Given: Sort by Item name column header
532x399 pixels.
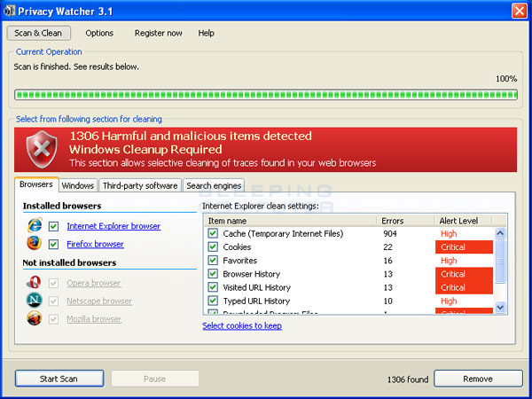Looking at the screenshot, I should coord(291,221).
